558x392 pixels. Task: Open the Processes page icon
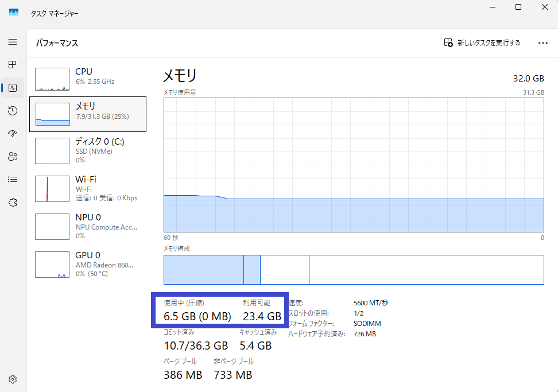click(x=13, y=64)
